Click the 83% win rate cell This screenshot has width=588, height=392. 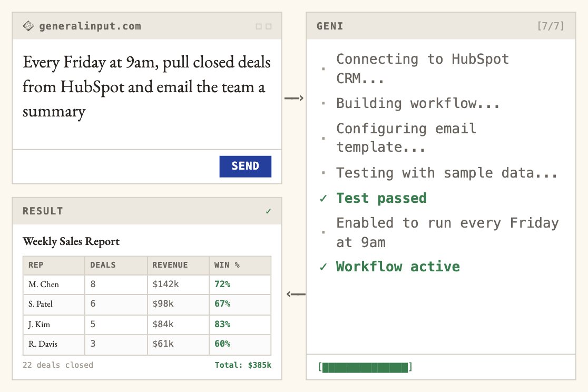tap(240, 325)
